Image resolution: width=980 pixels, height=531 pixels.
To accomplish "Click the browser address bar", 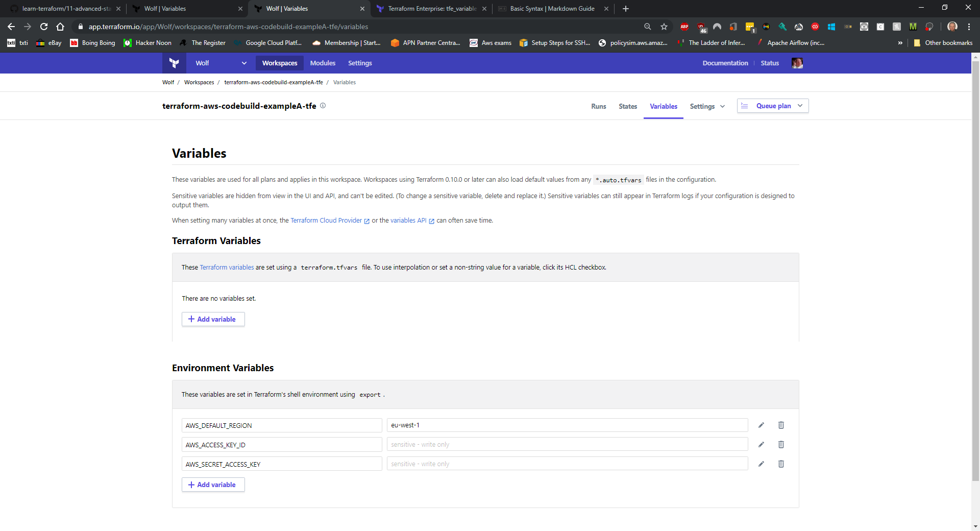I will (357, 27).
